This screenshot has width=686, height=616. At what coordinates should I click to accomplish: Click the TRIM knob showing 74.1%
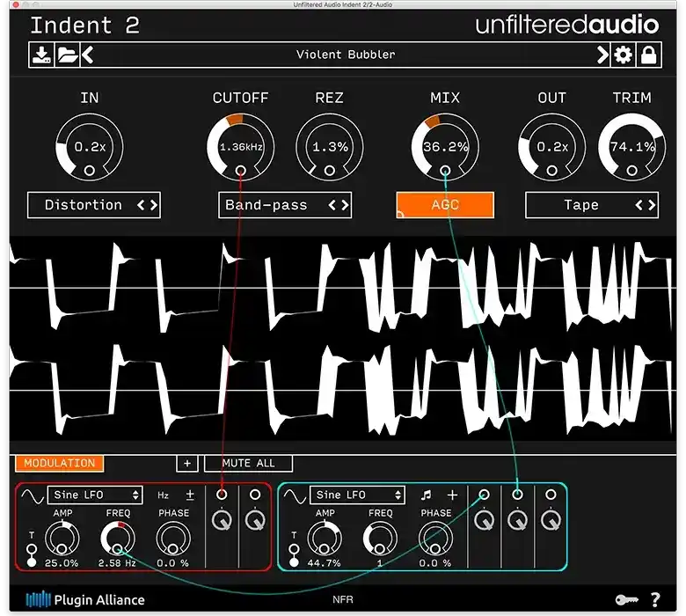coord(631,147)
